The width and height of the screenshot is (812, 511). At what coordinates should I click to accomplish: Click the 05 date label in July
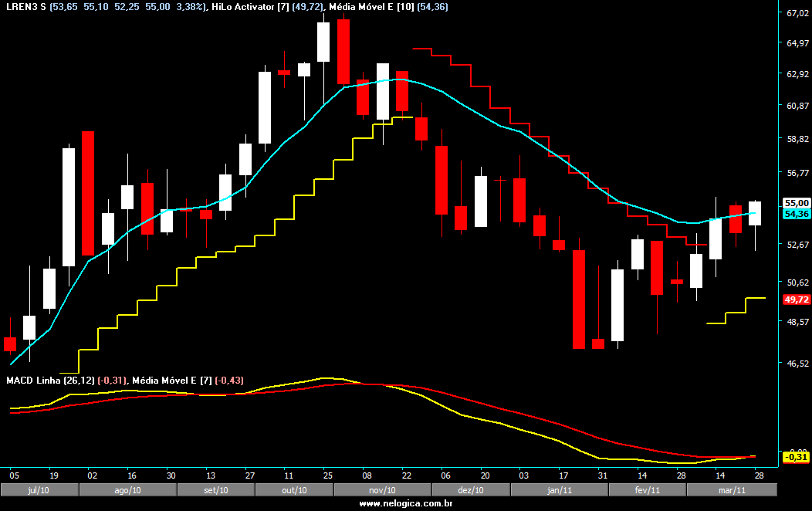14,475
